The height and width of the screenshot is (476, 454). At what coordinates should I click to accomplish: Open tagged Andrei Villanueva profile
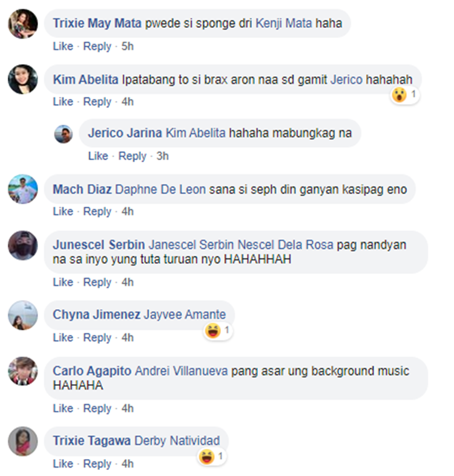[x=181, y=371]
